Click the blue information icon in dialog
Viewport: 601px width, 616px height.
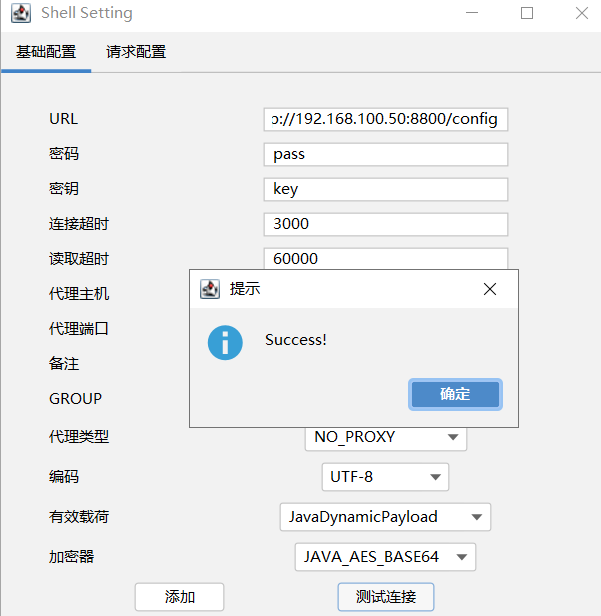point(225,341)
